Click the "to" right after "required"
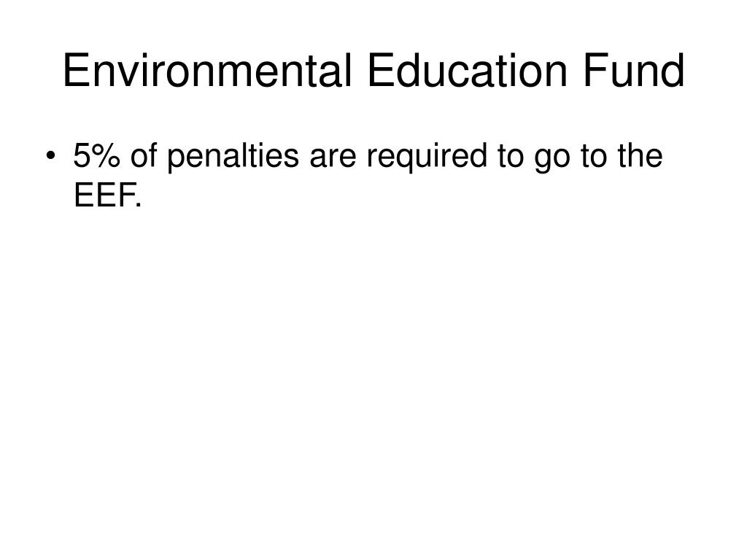Image resolution: width=747 pixels, height=560 pixels. 510,157
